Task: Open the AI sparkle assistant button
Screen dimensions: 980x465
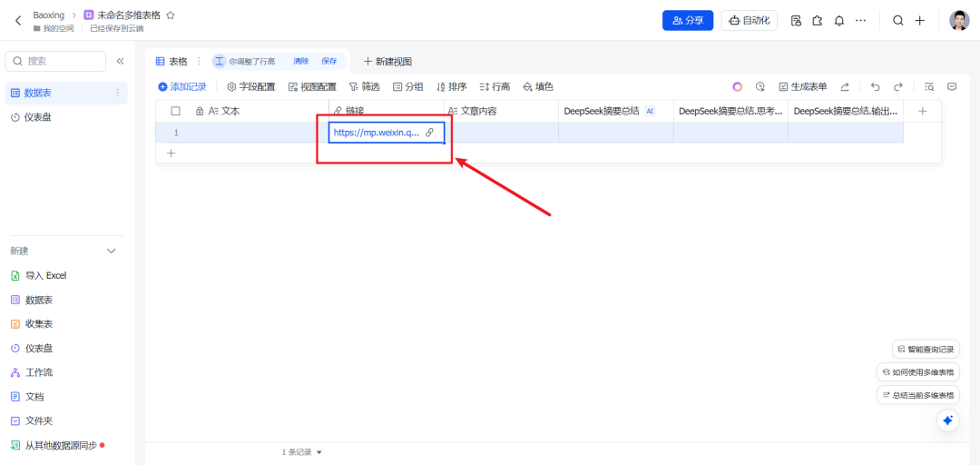Action: click(x=947, y=420)
